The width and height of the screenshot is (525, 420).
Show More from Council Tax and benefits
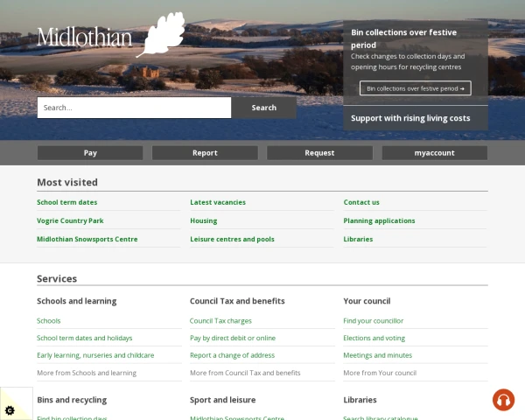tap(245, 373)
